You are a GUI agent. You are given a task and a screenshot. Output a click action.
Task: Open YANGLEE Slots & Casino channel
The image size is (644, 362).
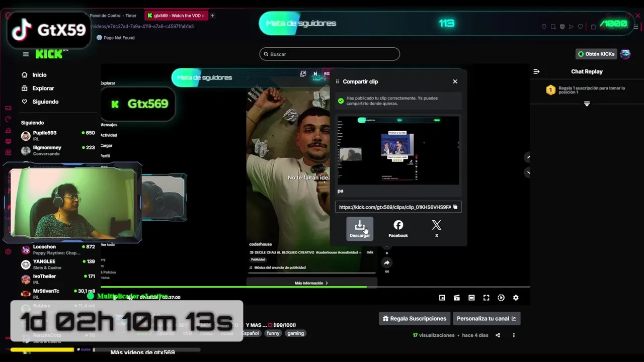[58, 264]
